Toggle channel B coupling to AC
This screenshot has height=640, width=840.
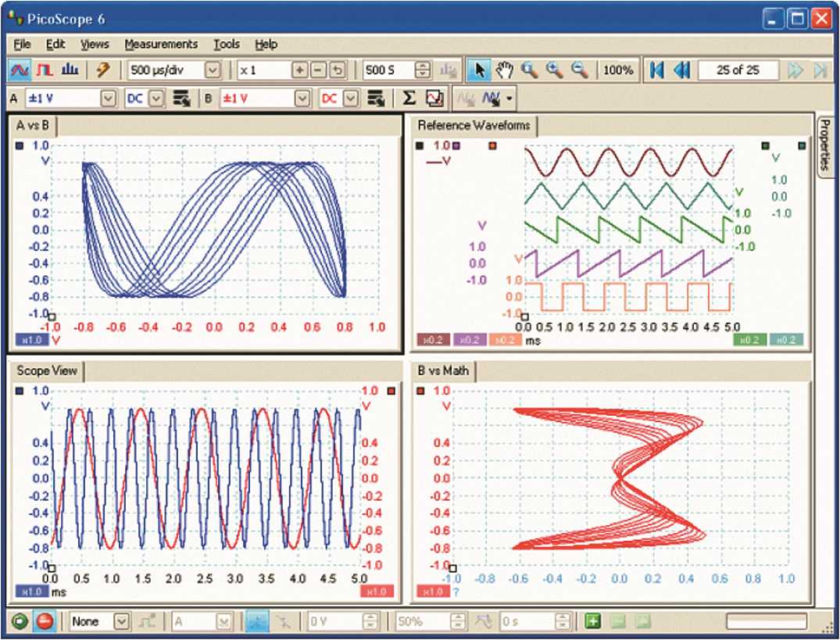tap(351, 98)
